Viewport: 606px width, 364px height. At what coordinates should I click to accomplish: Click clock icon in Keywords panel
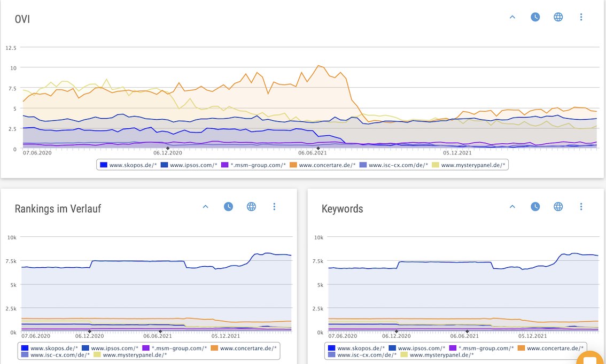[535, 207]
